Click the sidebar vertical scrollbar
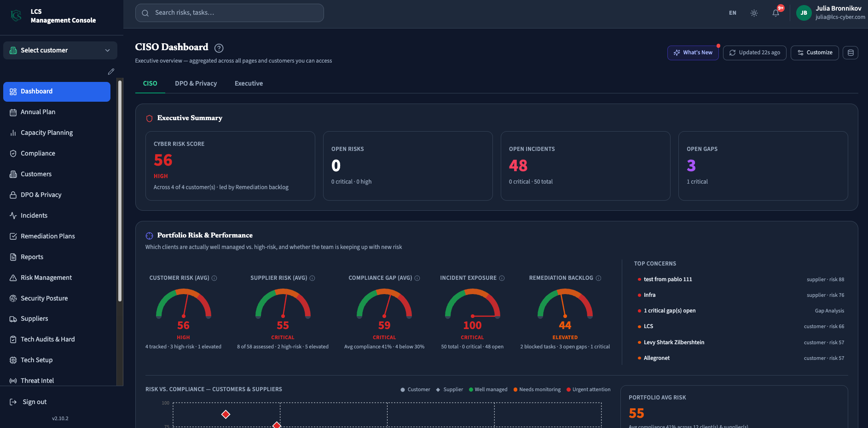 120,191
